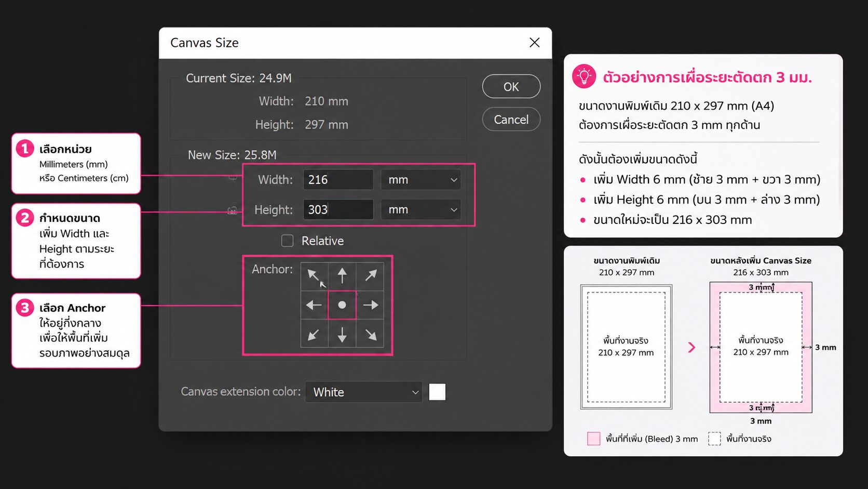Click the 'New Size: 25.8M' text

232,155
